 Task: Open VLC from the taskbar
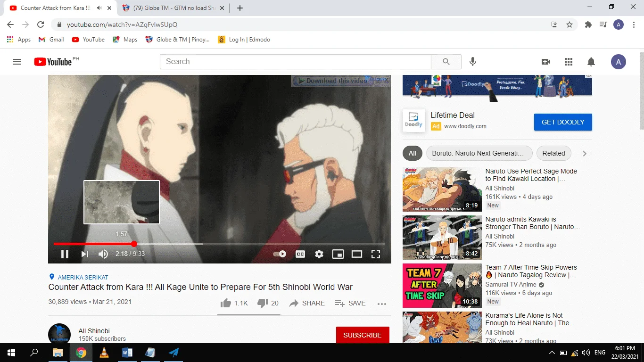104,353
